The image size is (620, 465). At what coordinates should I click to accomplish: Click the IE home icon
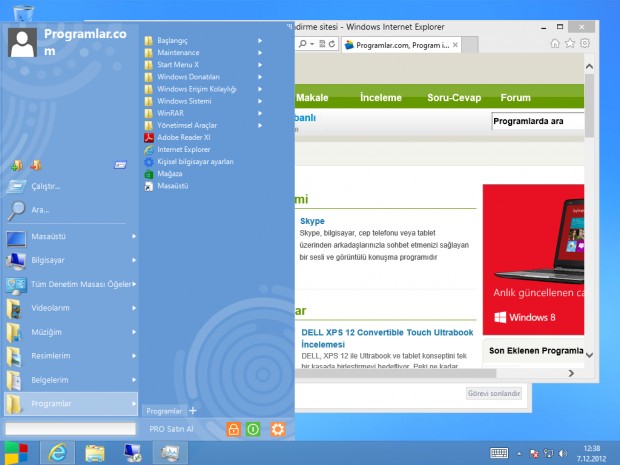point(556,43)
